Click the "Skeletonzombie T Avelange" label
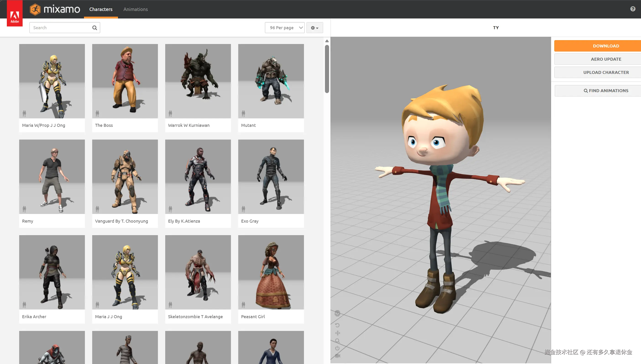 pyautogui.click(x=195, y=317)
